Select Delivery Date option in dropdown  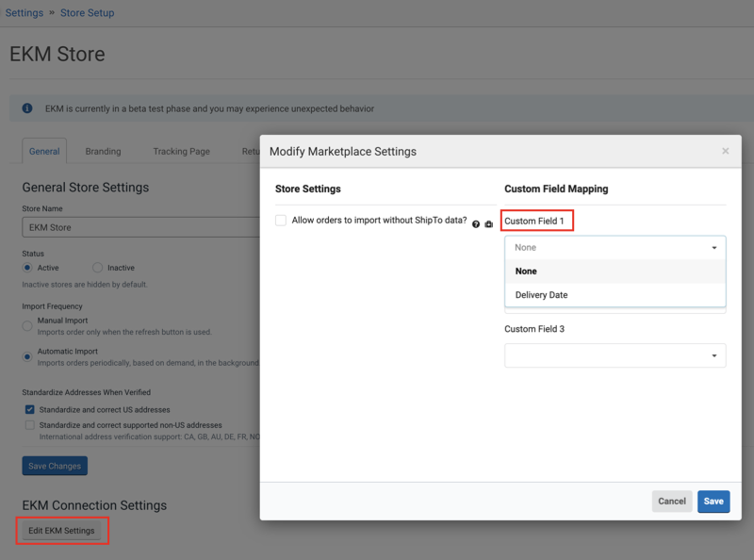615,295
